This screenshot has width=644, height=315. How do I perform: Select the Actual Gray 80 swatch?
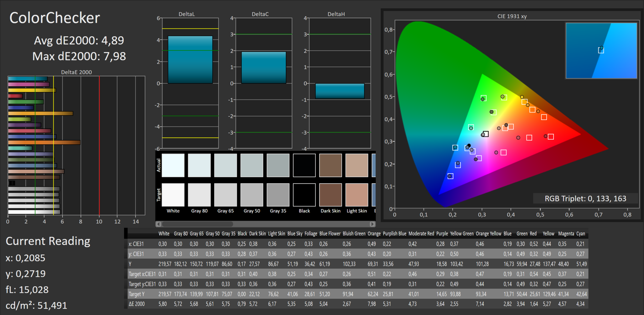point(199,165)
